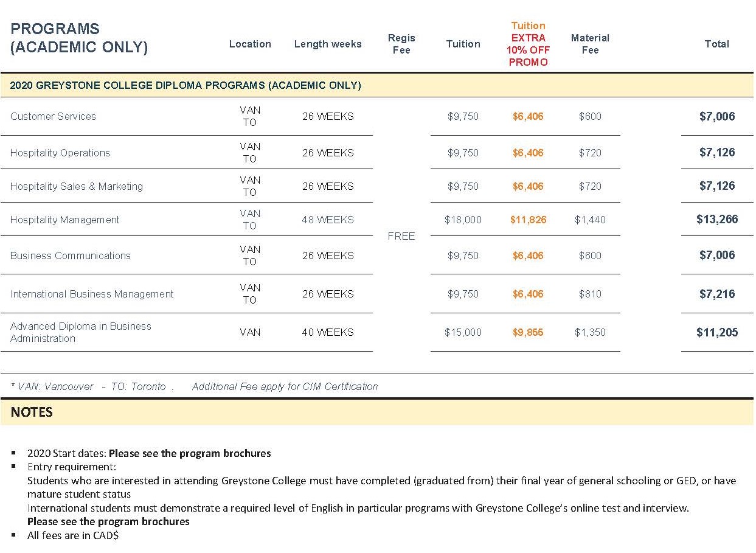Select the "48 WEEKS" length value
The width and height of the screenshot is (756, 553).
tap(328, 220)
